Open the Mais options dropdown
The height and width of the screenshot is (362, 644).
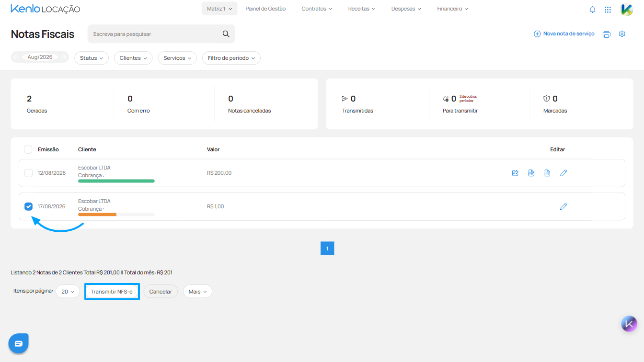(x=197, y=292)
